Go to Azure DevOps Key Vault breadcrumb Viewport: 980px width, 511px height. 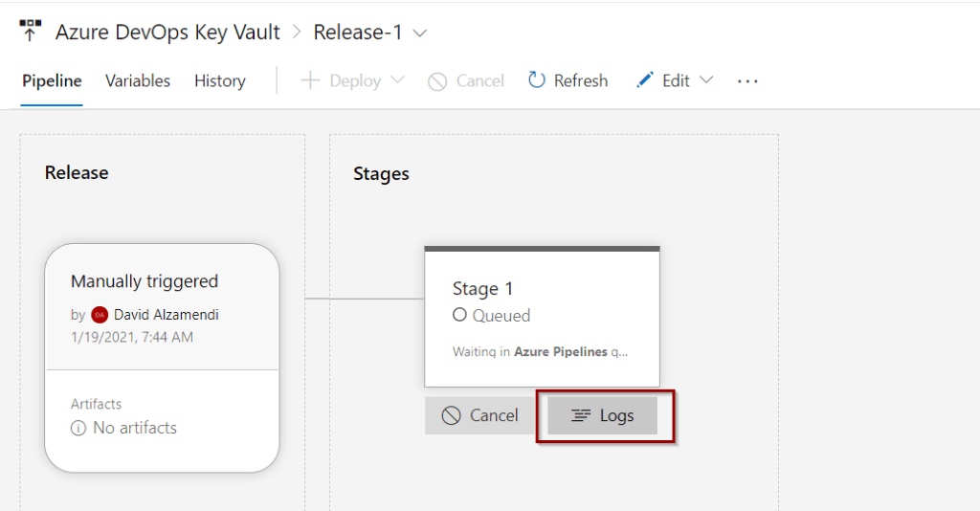(167, 32)
